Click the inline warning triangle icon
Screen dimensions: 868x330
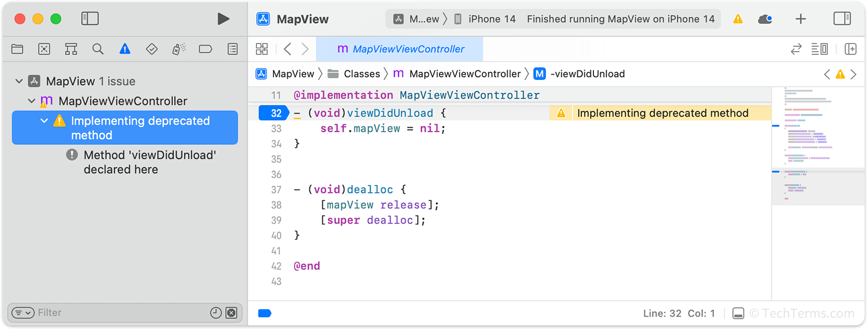(561, 113)
